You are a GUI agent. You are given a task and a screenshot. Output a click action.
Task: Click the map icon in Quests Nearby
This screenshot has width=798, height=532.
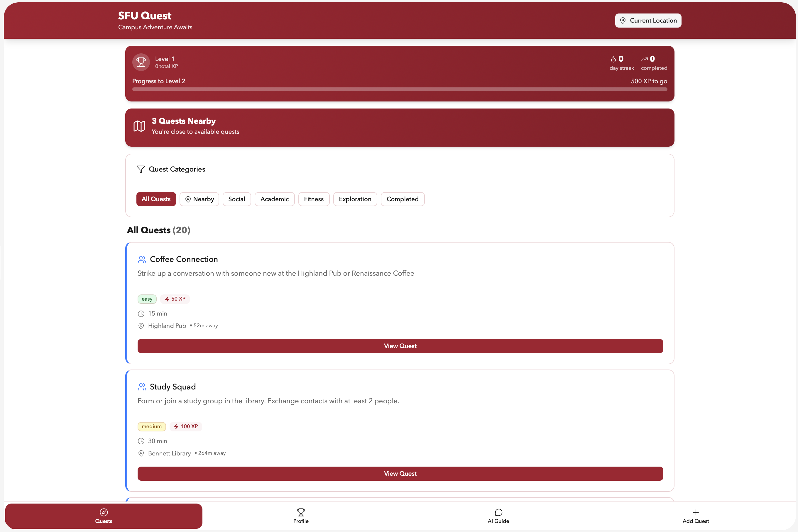pos(139,126)
